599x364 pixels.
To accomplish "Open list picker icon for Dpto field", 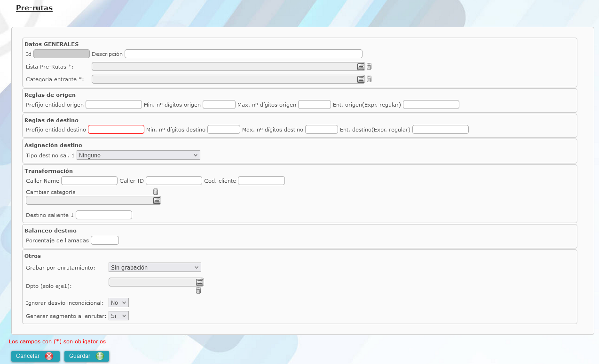I will tap(200, 282).
